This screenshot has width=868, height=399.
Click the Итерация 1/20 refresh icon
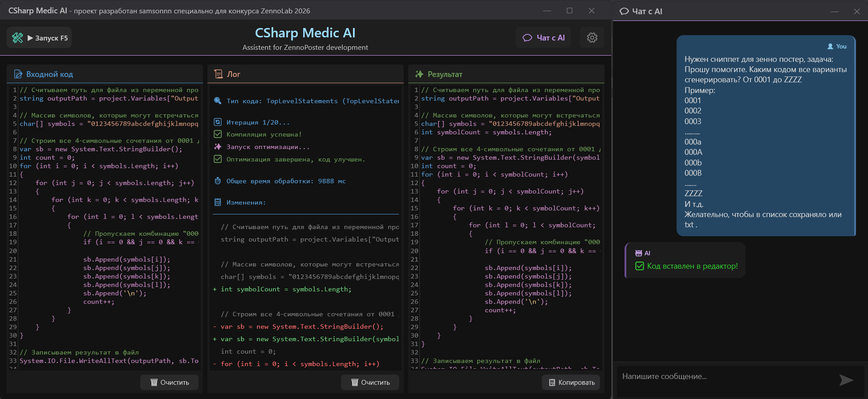218,122
